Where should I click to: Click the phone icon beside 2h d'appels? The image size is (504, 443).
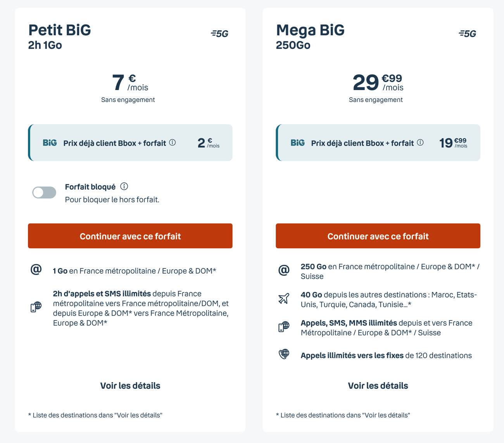click(x=36, y=307)
